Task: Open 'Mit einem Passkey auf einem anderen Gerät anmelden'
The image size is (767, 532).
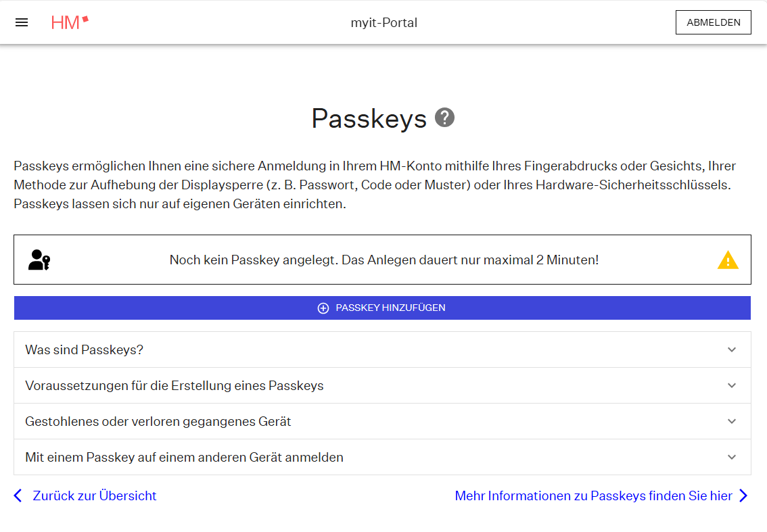Action: tap(184, 458)
